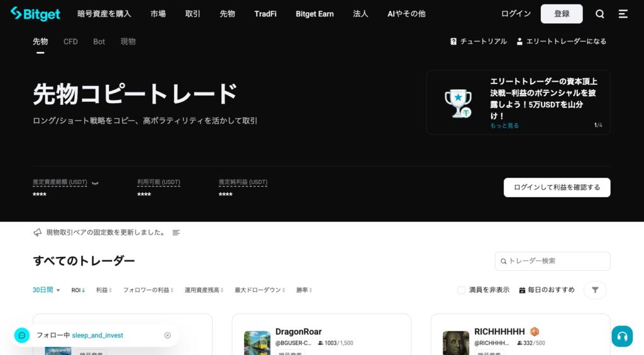Open the 法人 menu
Screen dimensions: 644x355
pyautogui.click(x=360, y=14)
